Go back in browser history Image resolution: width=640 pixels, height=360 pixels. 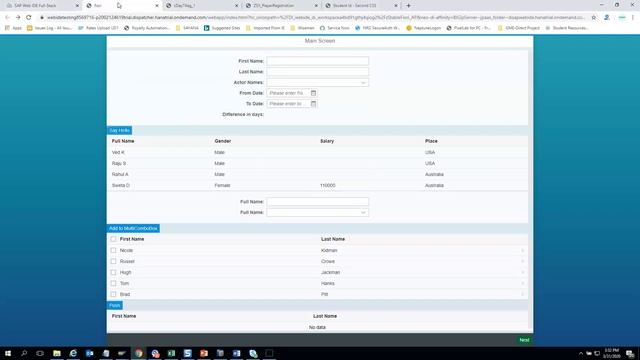click(7, 18)
